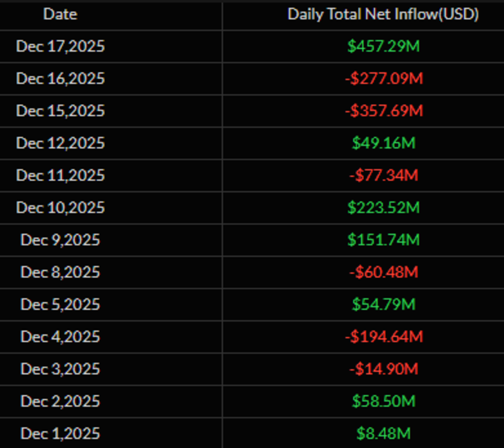
Task: Click the $151.74M inflow value
Action: (x=383, y=240)
